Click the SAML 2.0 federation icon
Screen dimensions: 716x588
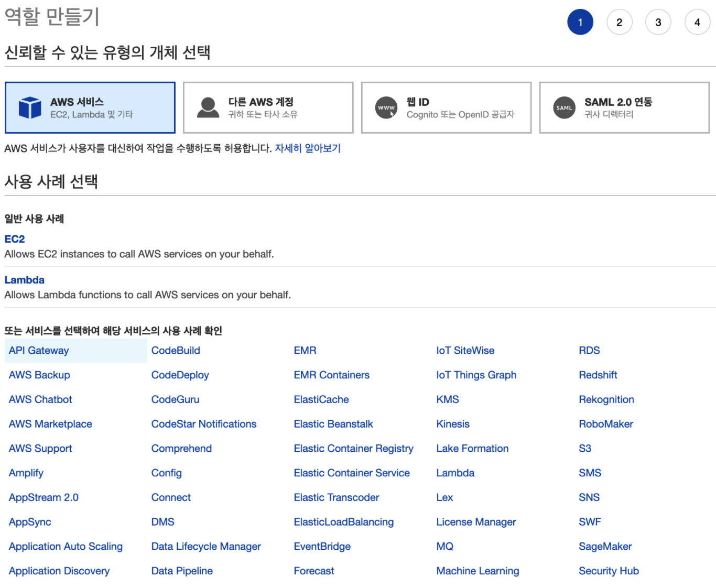coord(565,107)
